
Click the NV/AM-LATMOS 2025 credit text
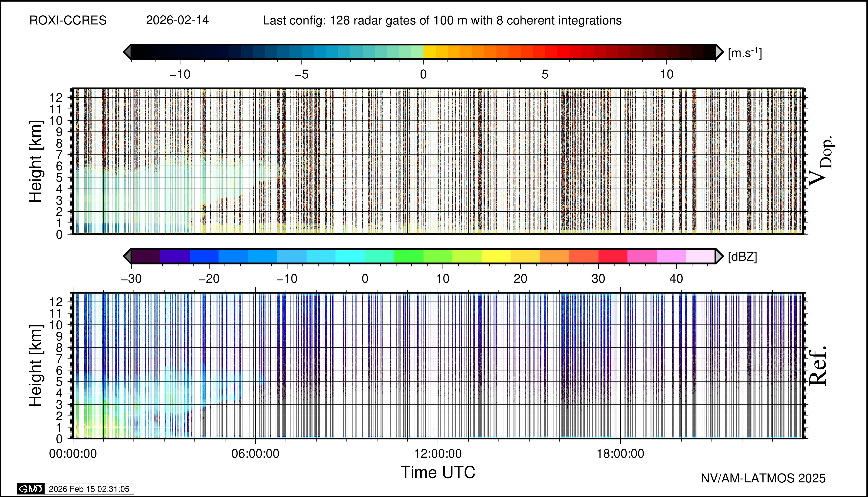click(x=763, y=478)
